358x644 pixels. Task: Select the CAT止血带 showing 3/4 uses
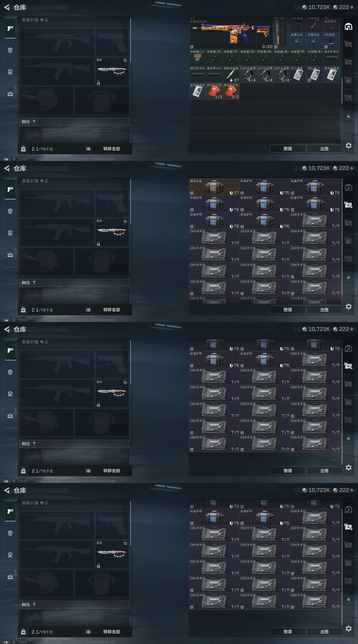[281, 74]
